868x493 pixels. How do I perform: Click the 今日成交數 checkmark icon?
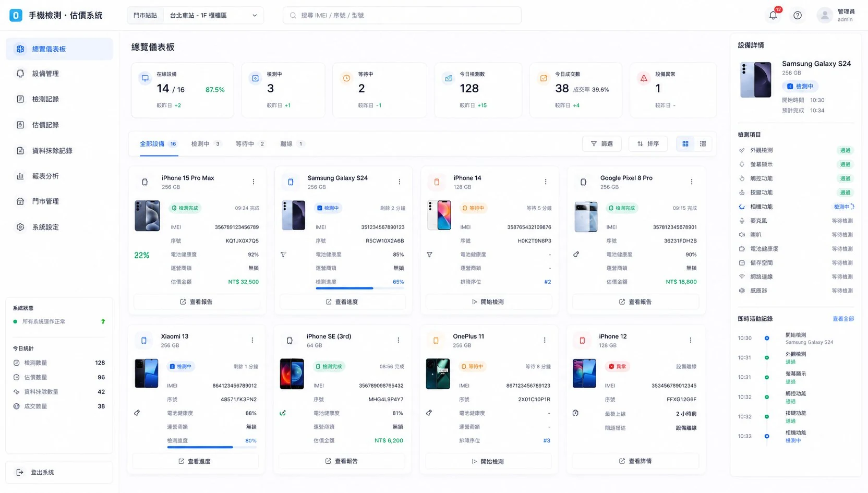tap(544, 78)
